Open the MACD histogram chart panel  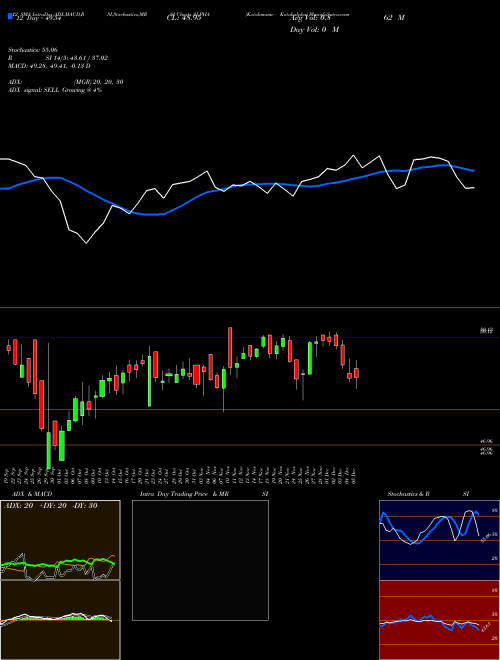[x=60, y=620]
